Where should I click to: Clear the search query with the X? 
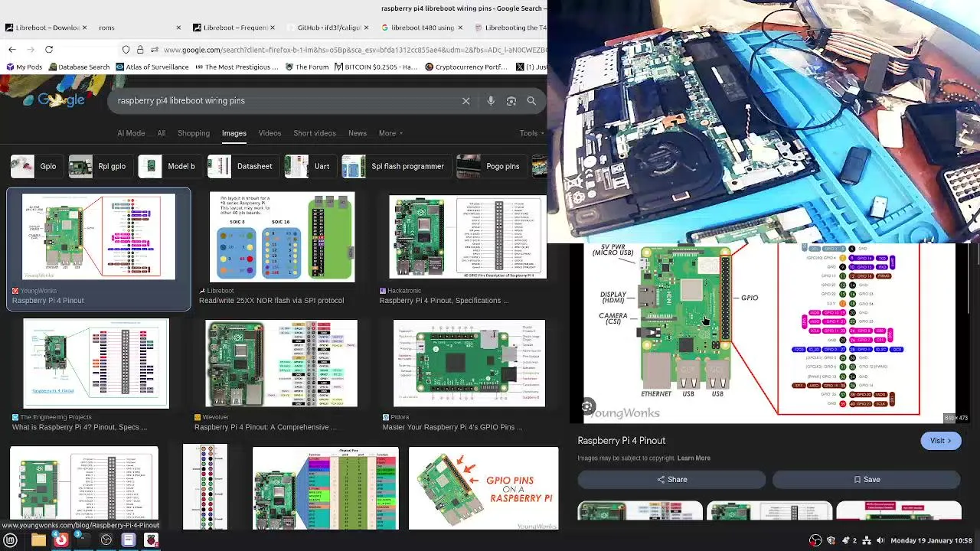pos(465,101)
